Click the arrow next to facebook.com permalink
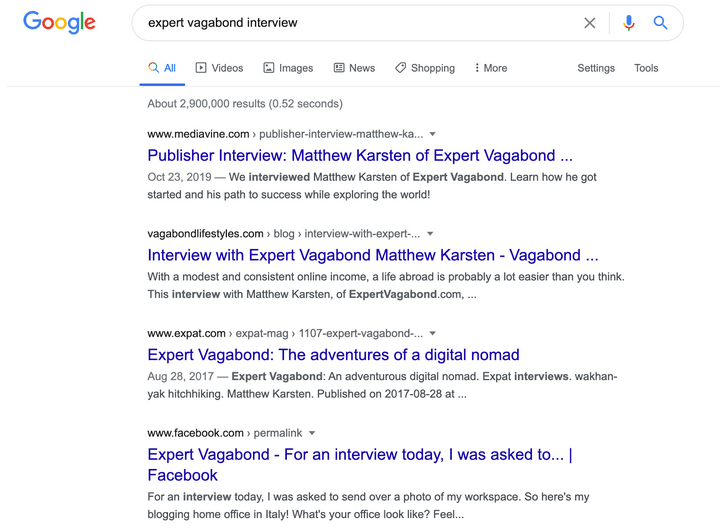 pyautogui.click(x=312, y=433)
